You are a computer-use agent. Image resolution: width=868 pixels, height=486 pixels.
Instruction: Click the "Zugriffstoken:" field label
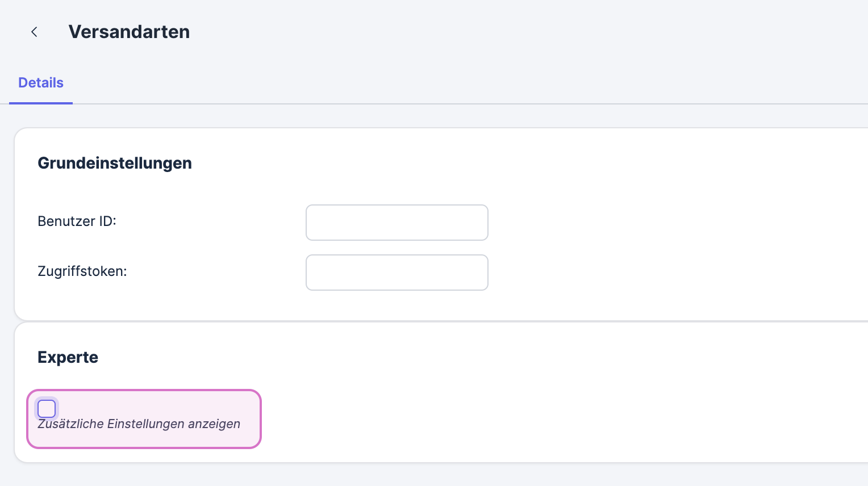point(82,271)
